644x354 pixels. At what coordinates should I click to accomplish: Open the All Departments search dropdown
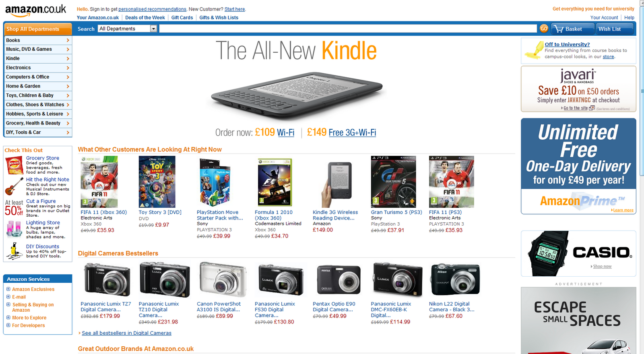(127, 29)
